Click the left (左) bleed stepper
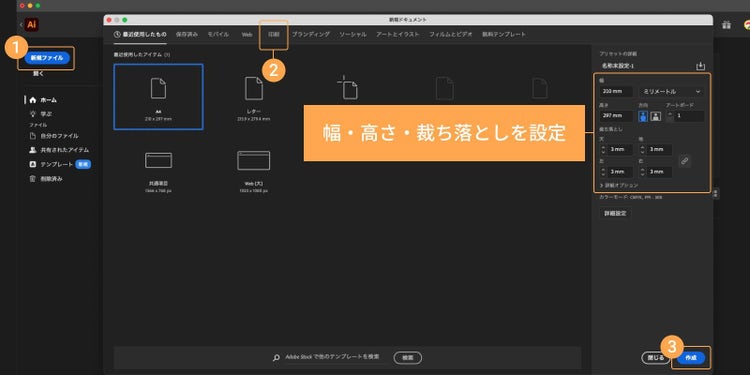This screenshot has width=750, height=375. [x=603, y=172]
